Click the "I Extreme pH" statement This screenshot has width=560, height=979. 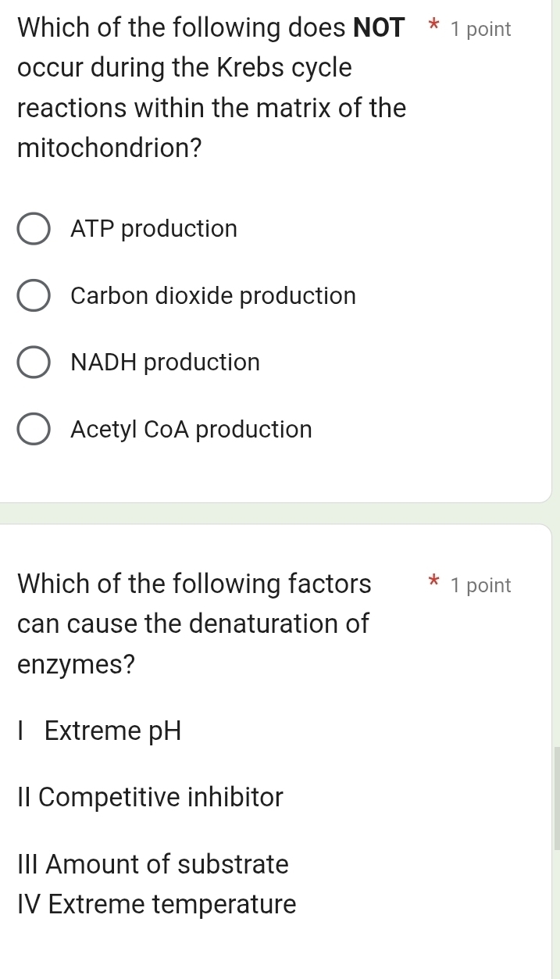pyautogui.click(x=99, y=731)
